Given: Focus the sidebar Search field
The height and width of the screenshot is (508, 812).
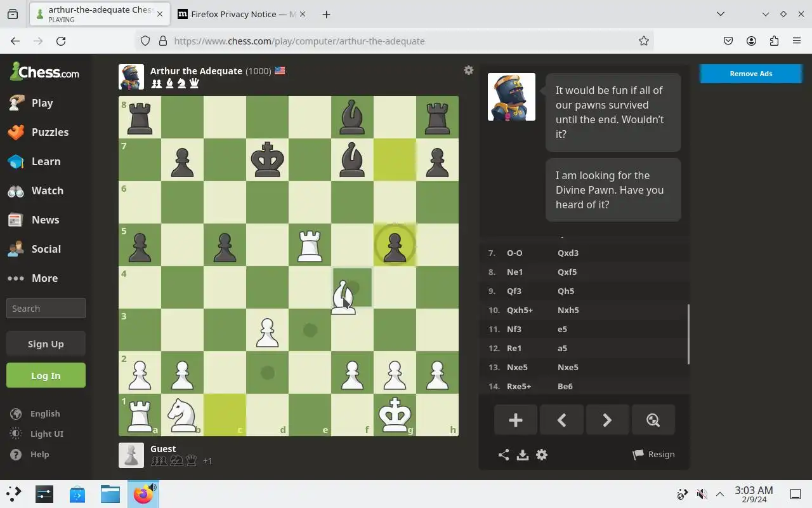Looking at the screenshot, I should tap(46, 308).
